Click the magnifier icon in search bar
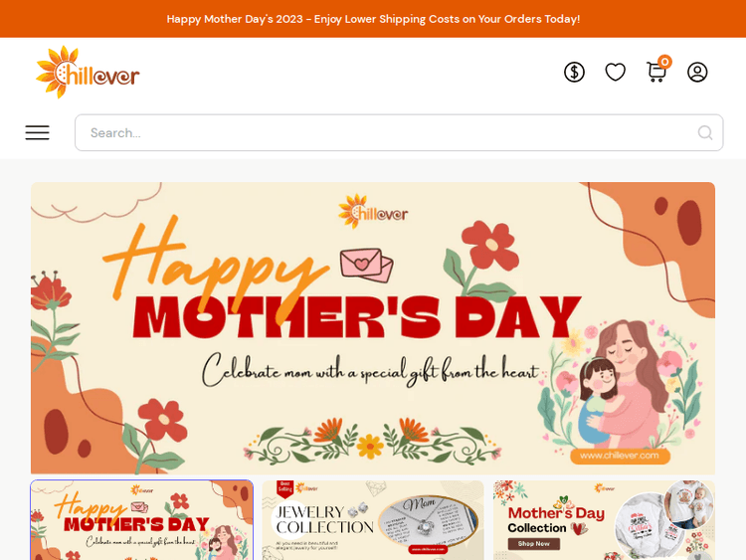746x560 pixels. coord(705,132)
